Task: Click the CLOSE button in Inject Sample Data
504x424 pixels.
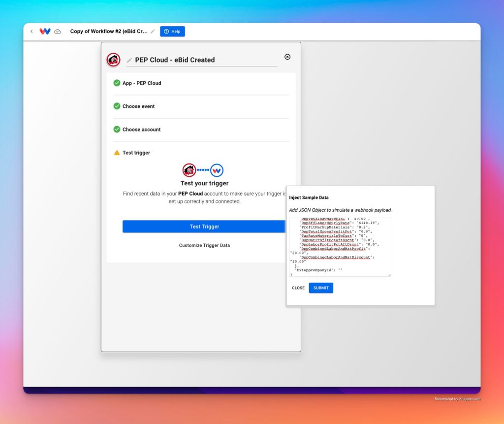Action: [298, 288]
